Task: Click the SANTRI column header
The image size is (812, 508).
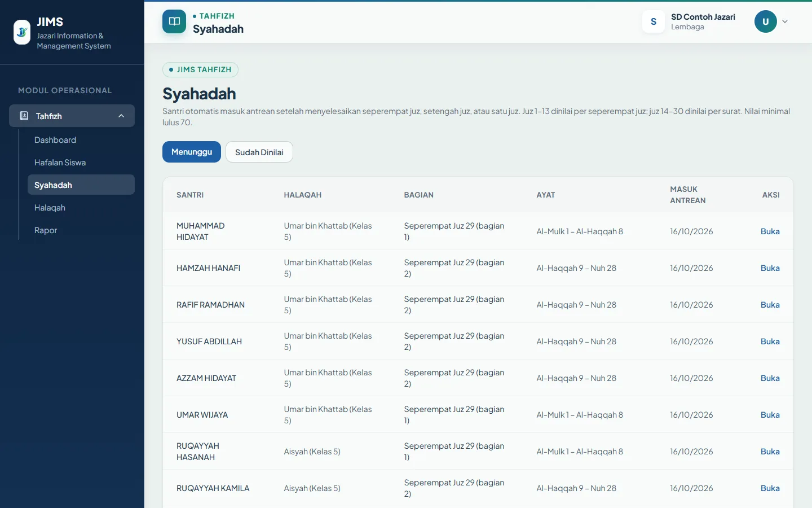Action: point(190,195)
